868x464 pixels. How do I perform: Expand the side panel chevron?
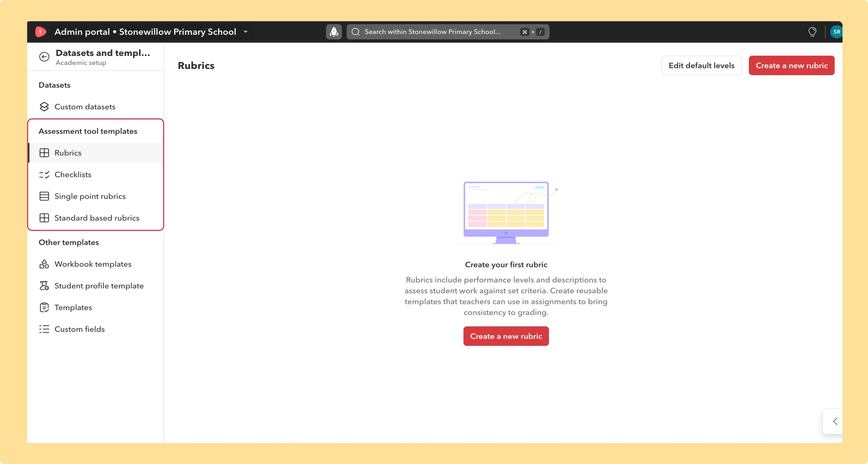(835, 421)
